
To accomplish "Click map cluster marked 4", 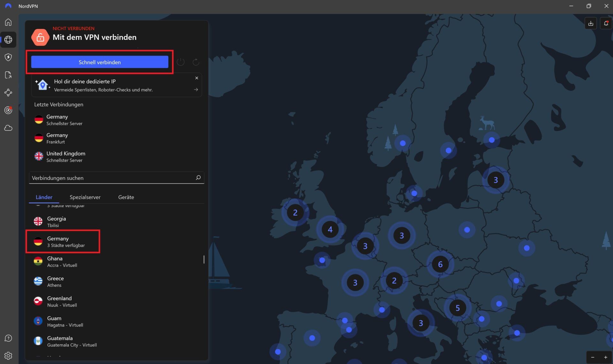I will pyautogui.click(x=330, y=229).
